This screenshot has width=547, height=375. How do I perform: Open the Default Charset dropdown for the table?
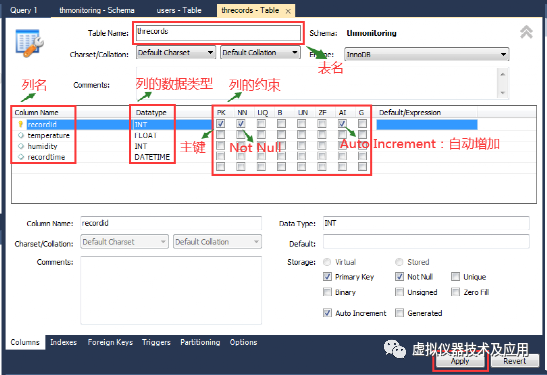coord(175,53)
